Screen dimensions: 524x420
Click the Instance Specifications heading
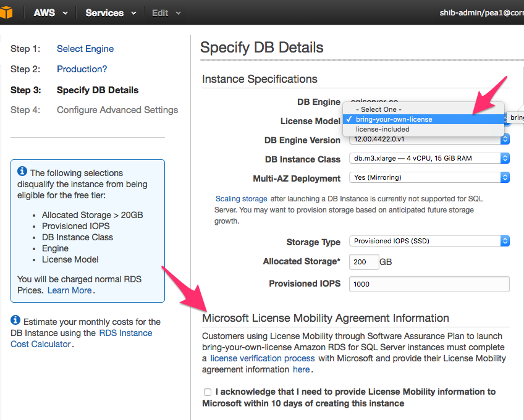[260, 79]
